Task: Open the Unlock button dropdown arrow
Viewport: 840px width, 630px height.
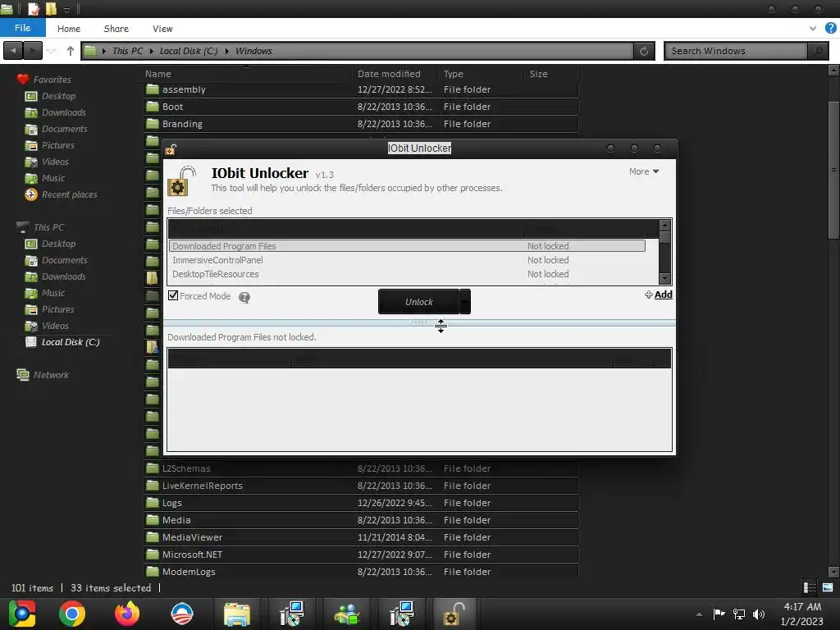Action: click(465, 302)
